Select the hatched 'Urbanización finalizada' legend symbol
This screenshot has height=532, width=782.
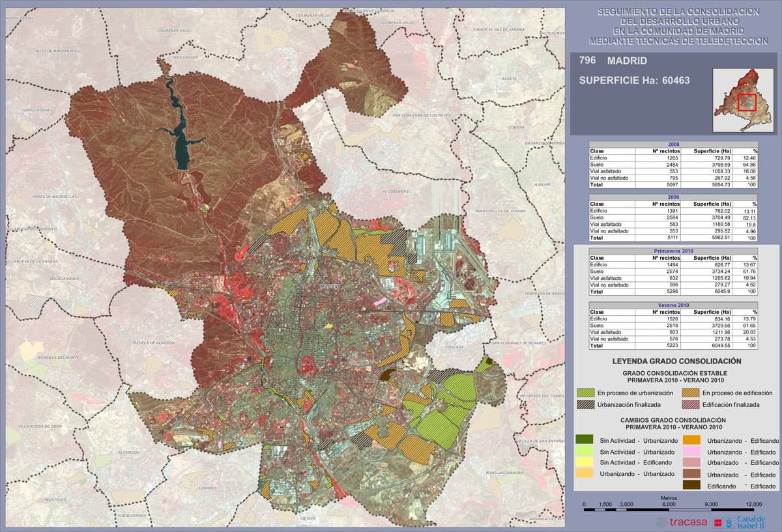coord(585,404)
